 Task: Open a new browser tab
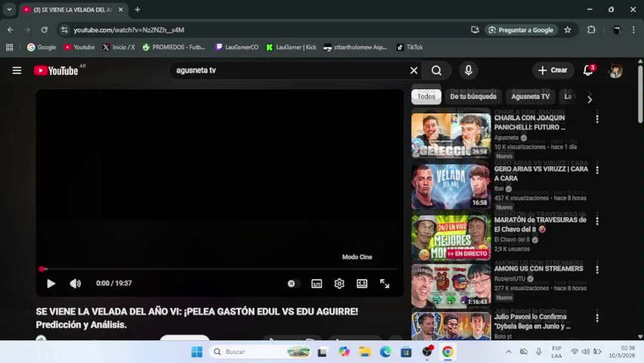tap(138, 10)
